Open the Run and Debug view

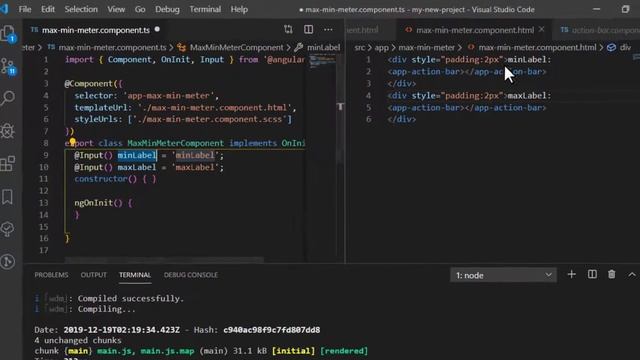click(x=8, y=131)
